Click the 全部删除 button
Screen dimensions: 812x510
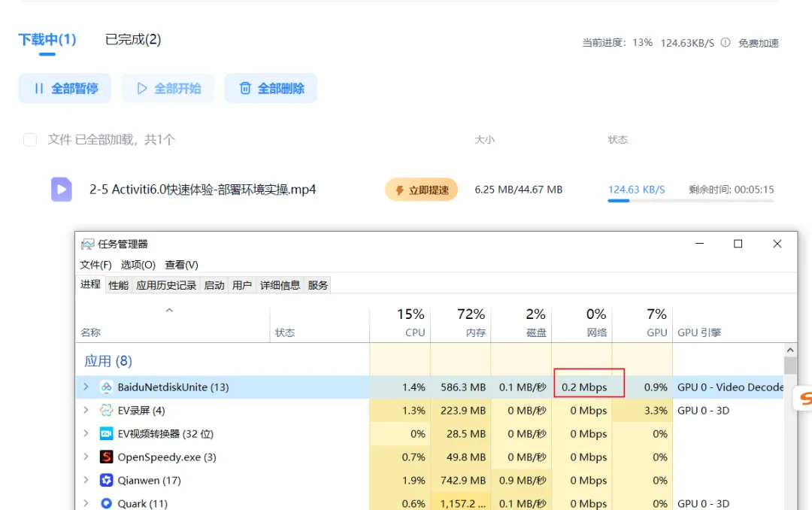pos(271,88)
